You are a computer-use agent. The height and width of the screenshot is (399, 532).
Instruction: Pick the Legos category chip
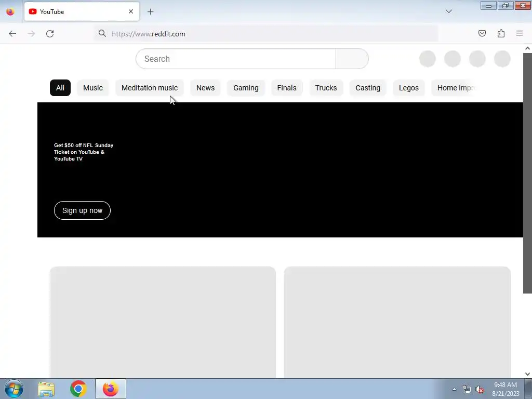pyautogui.click(x=409, y=88)
